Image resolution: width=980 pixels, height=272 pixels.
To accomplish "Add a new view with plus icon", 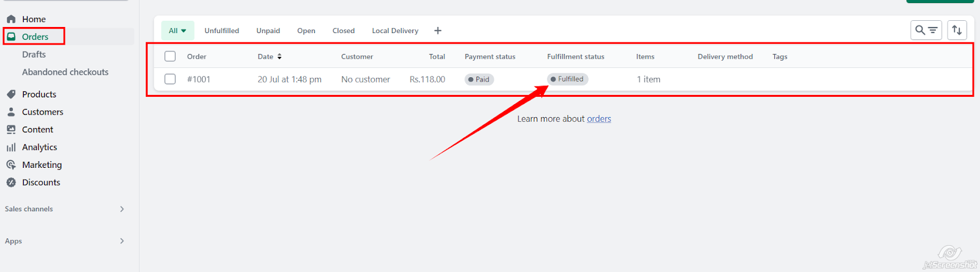I will coord(437,31).
